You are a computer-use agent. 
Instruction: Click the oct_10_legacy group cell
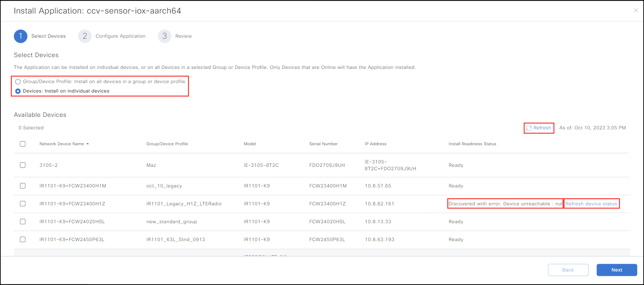(164, 186)
